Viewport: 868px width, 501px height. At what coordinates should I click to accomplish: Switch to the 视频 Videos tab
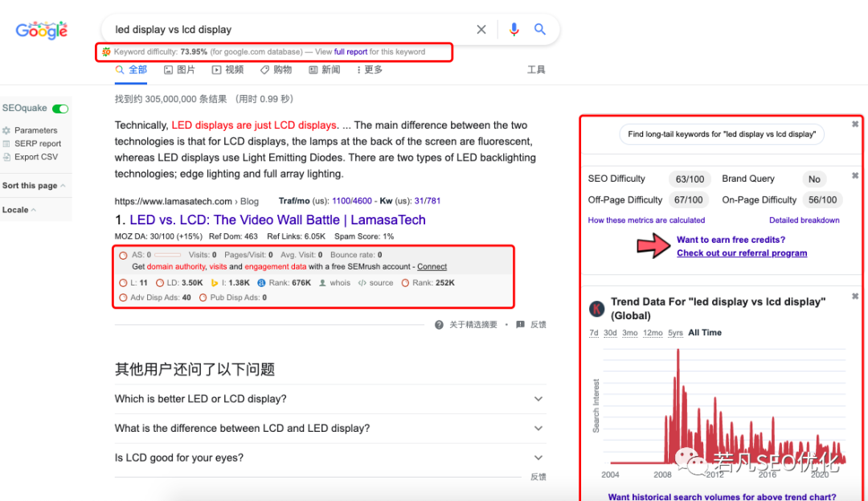(227, 70)
